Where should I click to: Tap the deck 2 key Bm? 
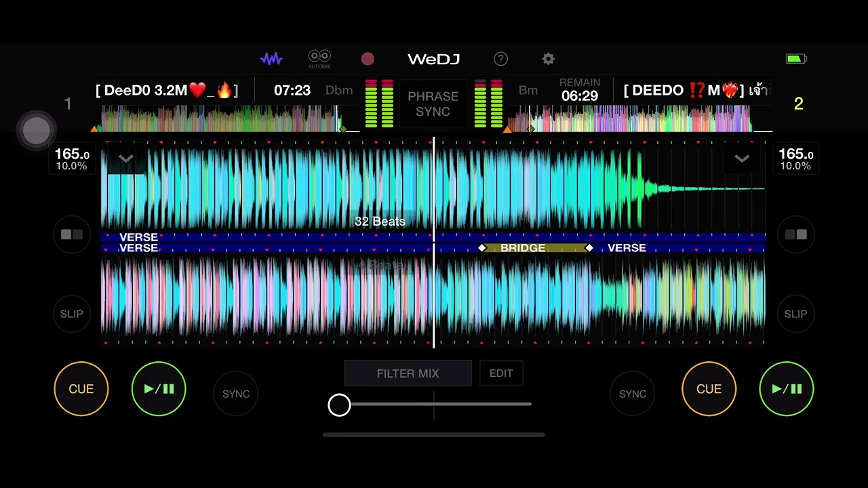coord(528,90)
